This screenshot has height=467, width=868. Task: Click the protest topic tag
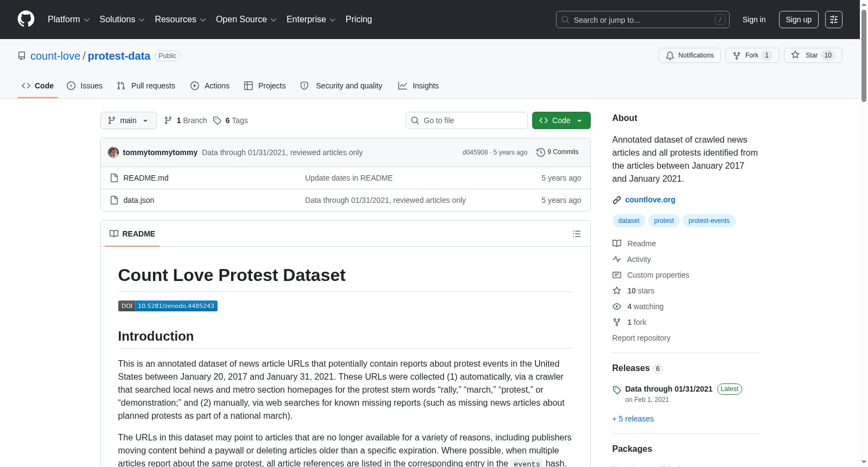[664, 221]
